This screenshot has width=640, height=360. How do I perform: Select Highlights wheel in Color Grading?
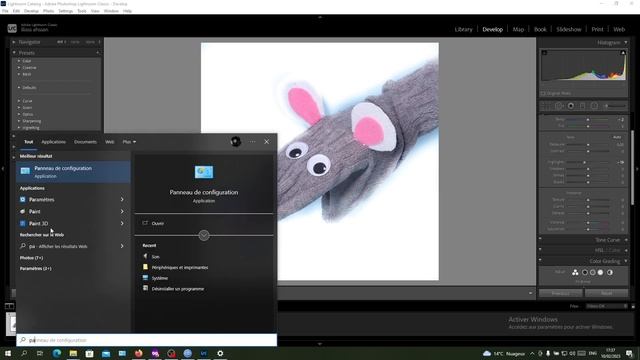[600, 272]
